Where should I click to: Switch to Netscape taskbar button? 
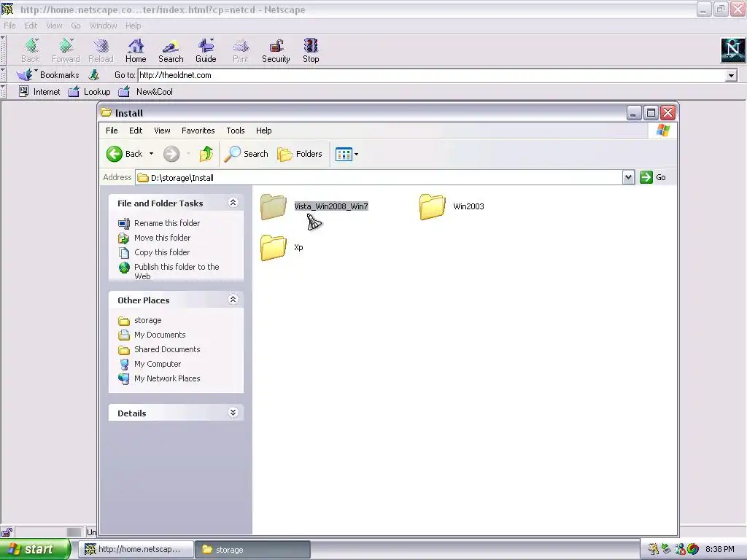click(136, 550)
